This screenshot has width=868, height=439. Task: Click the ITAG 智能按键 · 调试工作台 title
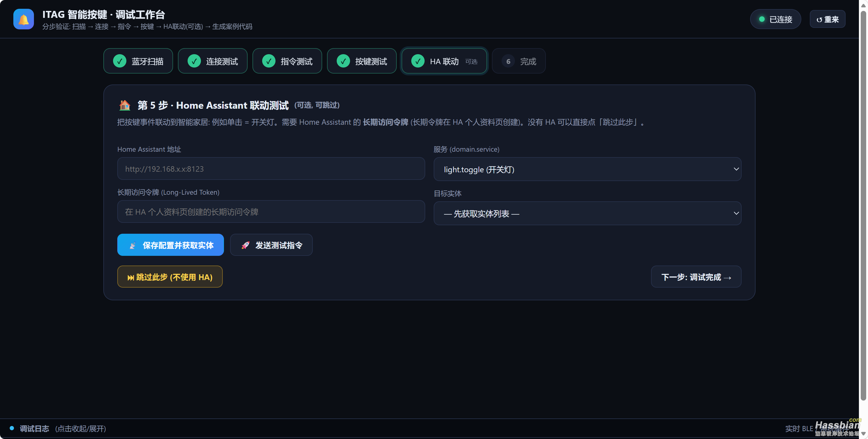103,15
